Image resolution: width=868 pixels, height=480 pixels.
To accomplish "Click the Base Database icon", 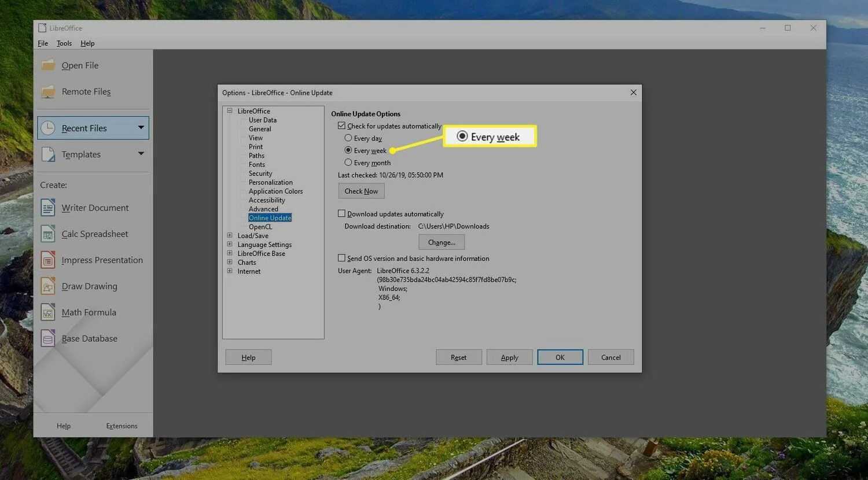I will point(48,338).
